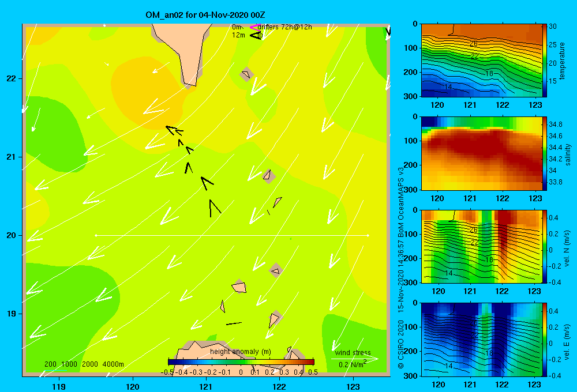Click the '12m' drifter depth label

(238, 35)
